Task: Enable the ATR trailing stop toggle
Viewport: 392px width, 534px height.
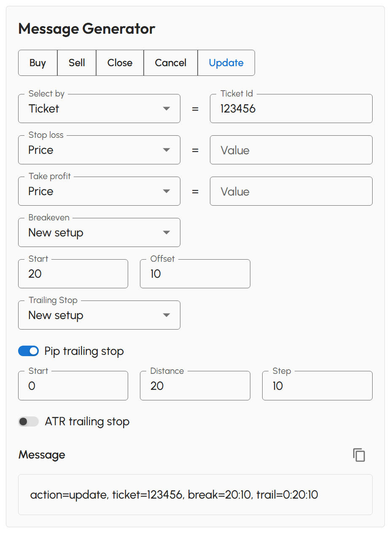Action: 28,421
